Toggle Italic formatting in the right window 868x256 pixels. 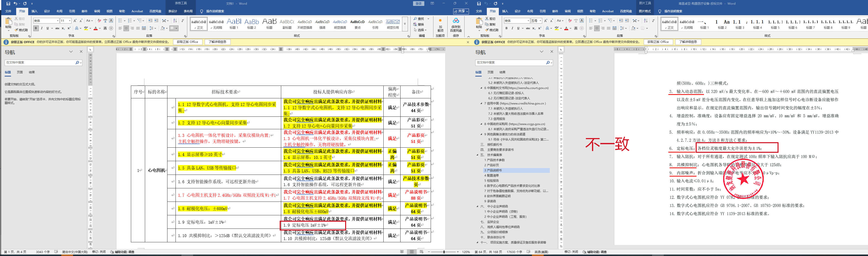click(512, 28)
